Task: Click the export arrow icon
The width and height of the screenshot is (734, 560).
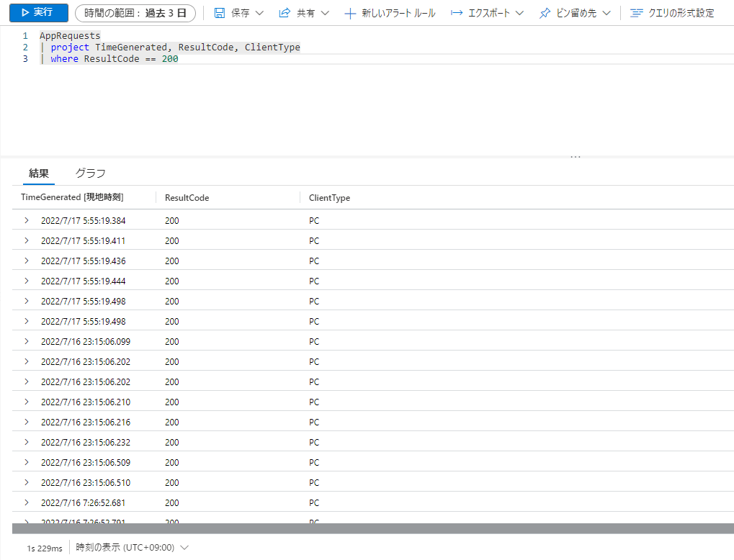Action: click(457, 13)
